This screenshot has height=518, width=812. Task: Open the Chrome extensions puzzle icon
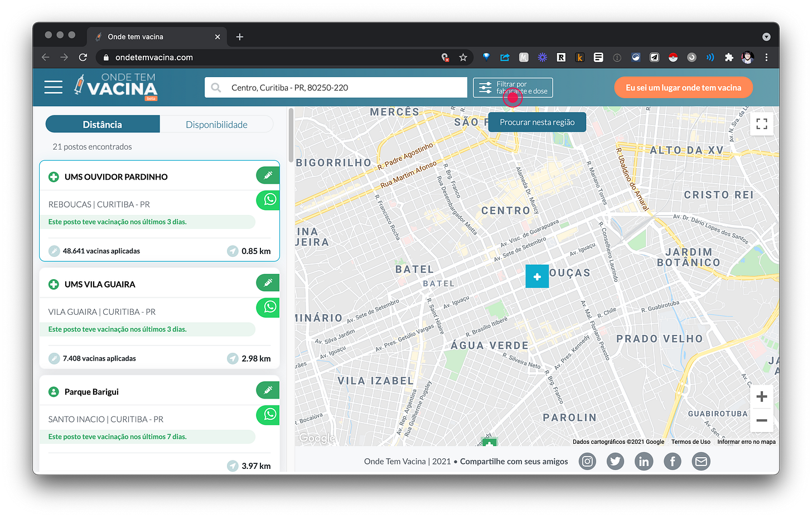pyautogui.click(x=729, y=57)
